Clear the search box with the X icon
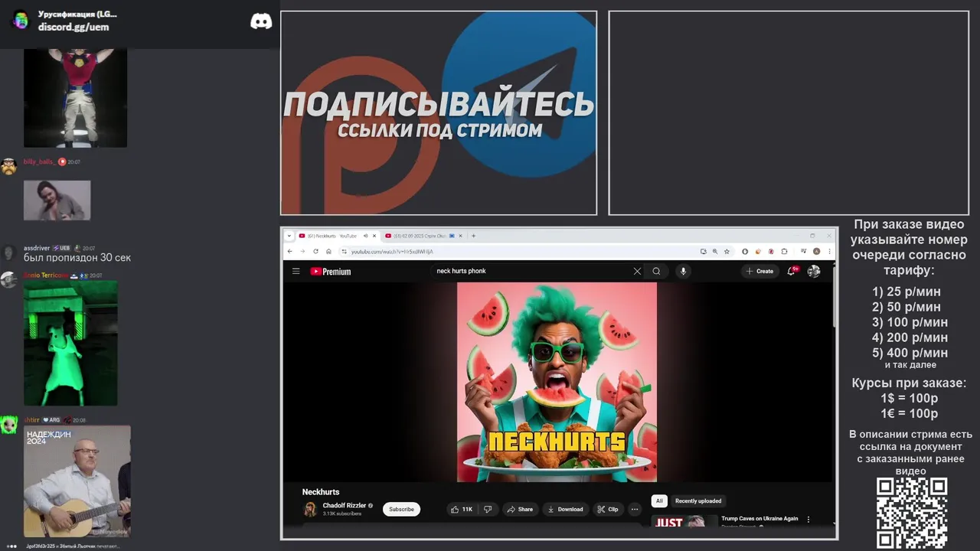This screenshot has width=980, height=551. 637,271
